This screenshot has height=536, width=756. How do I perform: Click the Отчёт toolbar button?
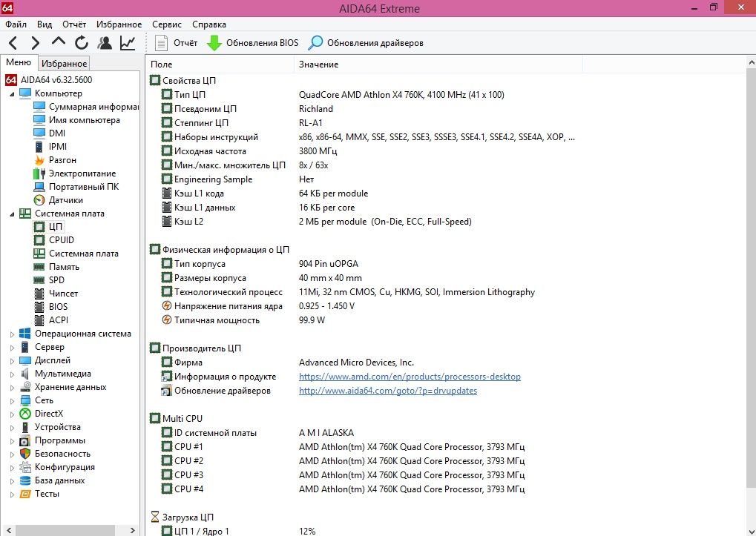click(x=176, y=43)
